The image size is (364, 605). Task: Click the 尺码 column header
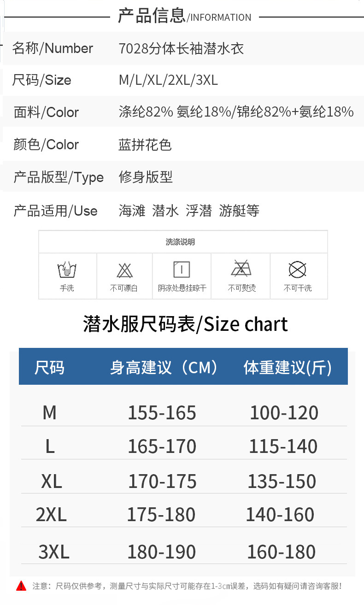49,367
